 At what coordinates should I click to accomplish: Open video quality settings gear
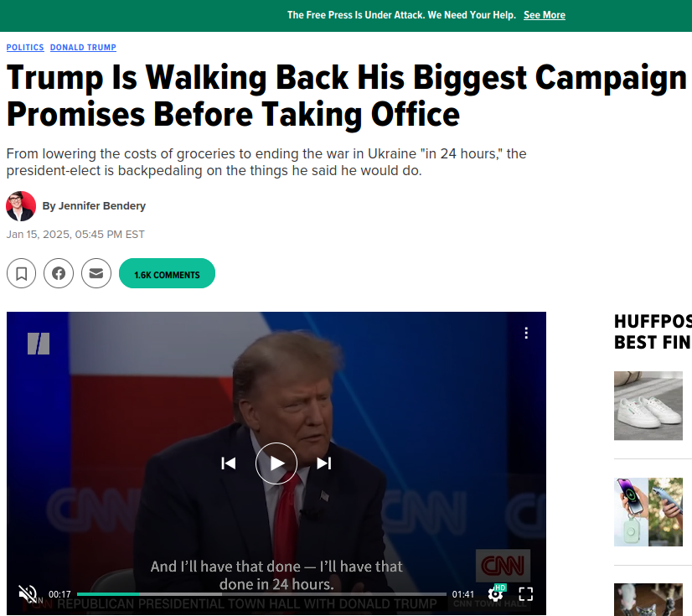496,594
